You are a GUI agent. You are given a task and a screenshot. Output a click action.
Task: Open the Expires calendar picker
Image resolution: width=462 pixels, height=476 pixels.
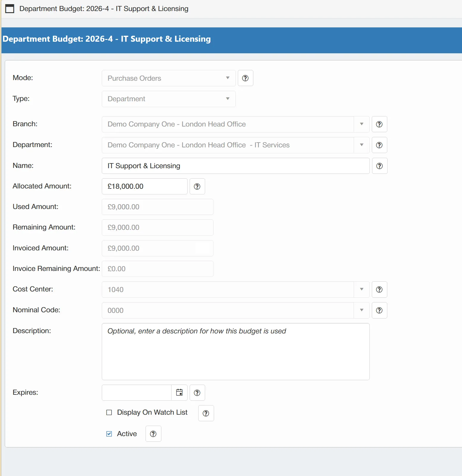point(179,392)
